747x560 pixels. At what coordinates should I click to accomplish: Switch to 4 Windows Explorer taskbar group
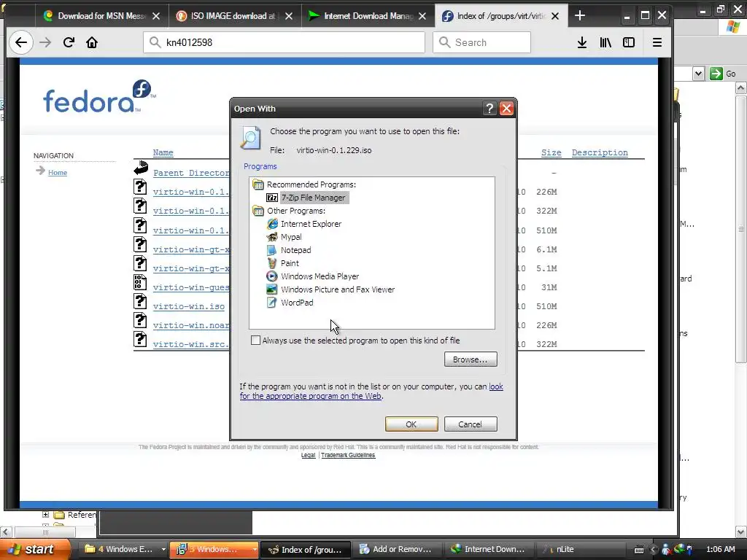[120, 549]
